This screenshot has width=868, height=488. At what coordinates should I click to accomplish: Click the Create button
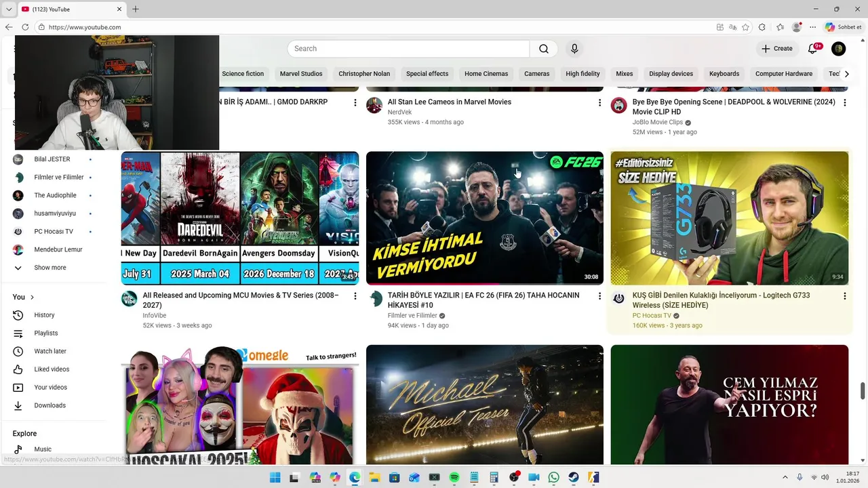click(777, 49)
